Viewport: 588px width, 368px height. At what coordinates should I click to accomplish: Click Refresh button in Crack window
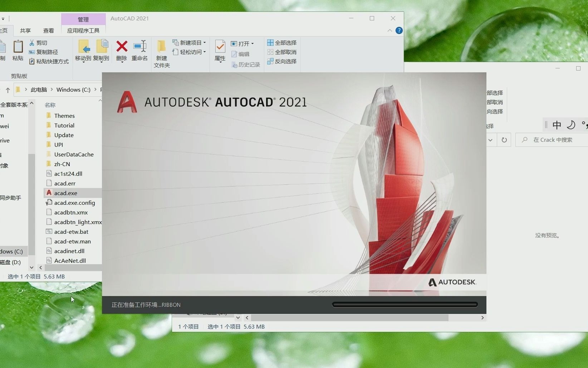pyautogui.click(x=504, y=140)
